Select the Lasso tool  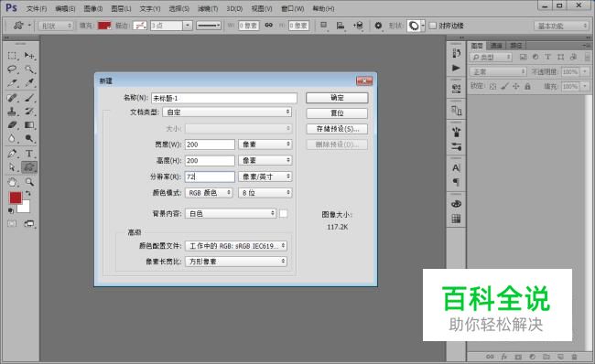click(x=12, y=69)
